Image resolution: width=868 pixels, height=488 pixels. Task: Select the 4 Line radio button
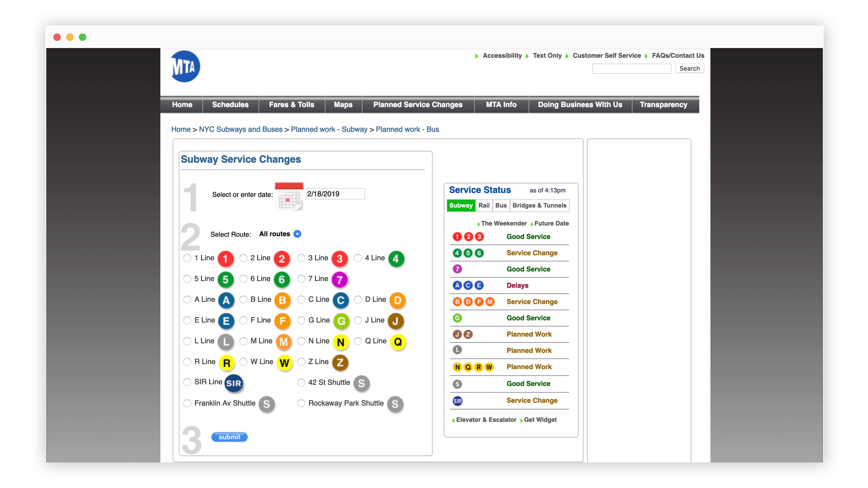[x=358, y=258]
